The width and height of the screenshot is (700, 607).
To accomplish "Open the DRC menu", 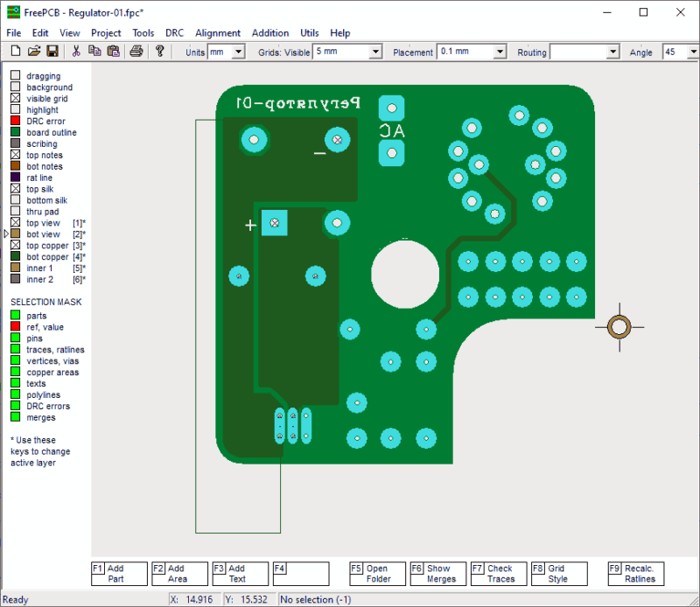I will pyautogui.click(x=174, y=33).
